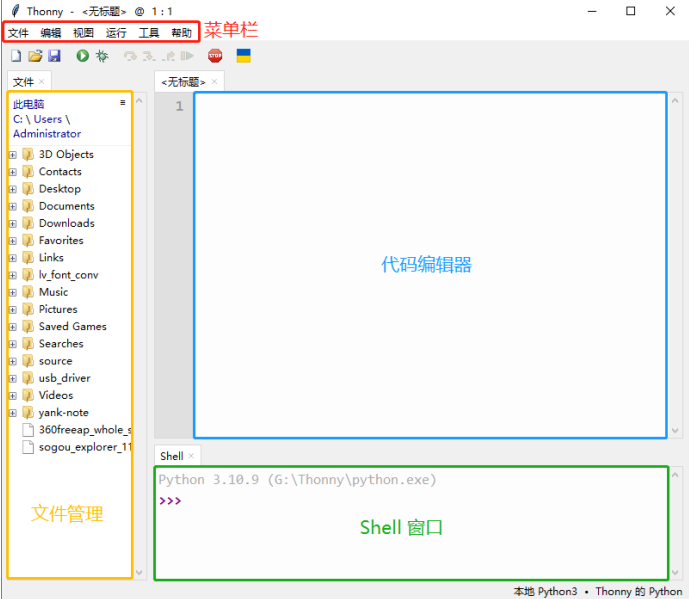This screenshot has height=599, width=689.
Task: Run current script with green play icon
Action: pyautogui.click(x=83, y=57)
